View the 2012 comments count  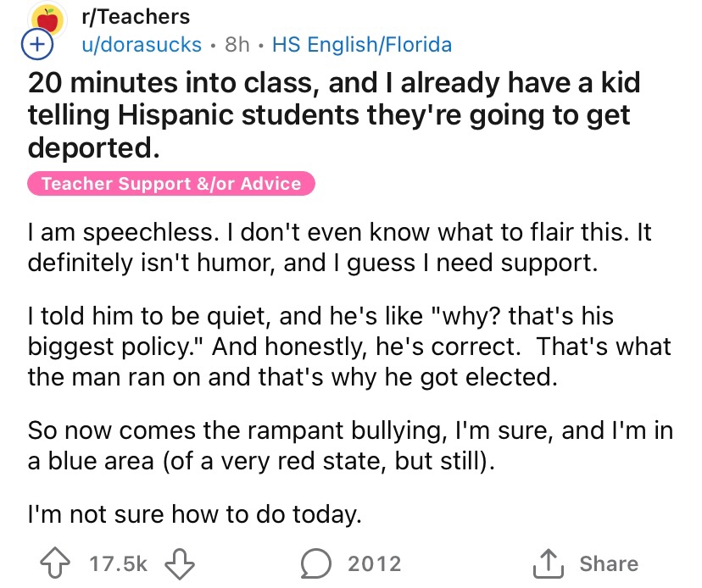click(374, 563)
